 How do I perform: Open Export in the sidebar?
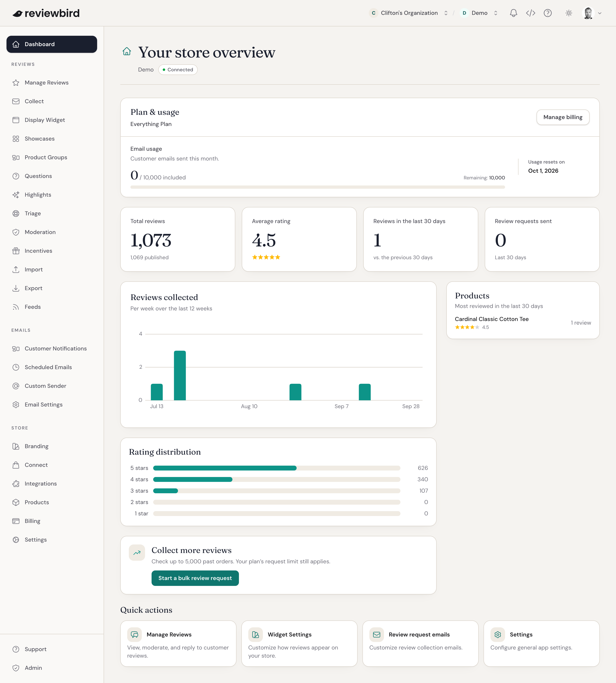pyautogui.click(x=52, y=288)
